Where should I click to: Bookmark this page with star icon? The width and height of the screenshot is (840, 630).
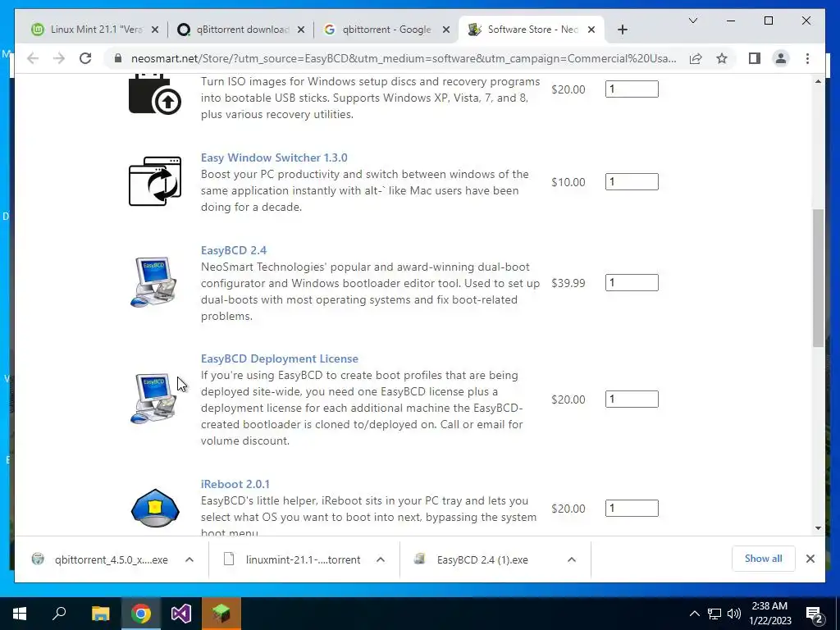click(722, 58)
